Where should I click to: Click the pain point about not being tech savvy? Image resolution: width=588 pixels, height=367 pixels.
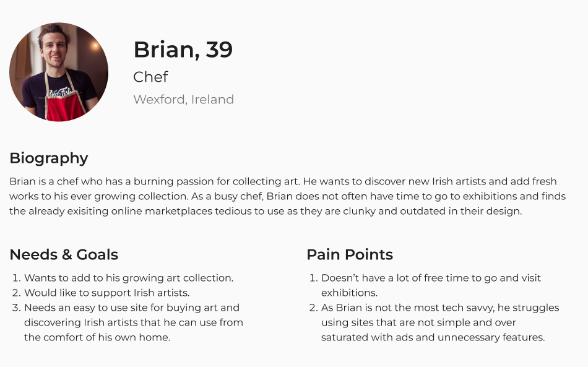click(x=439, y=308)
